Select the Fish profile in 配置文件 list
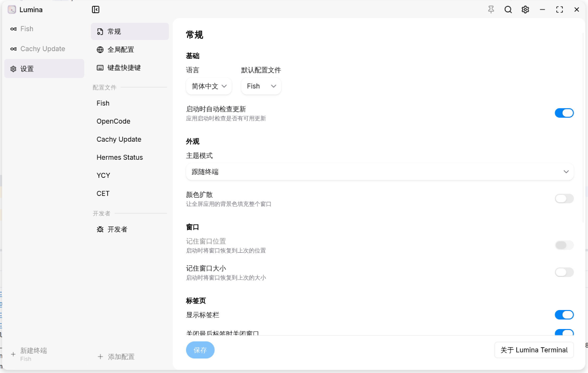 (130, 103)
